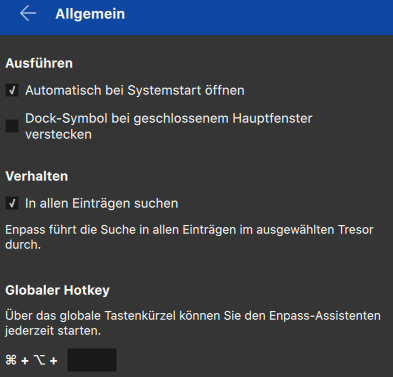Click the Enpass search description text
This screenshot has height=377, width=393.
pyautogui.click(x=189, y=237)
